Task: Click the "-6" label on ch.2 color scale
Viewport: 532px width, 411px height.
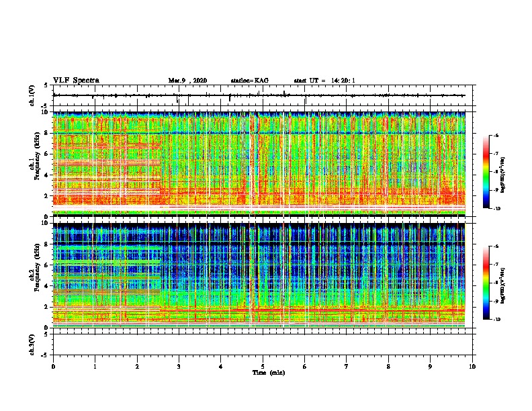Action: point(496,246)
